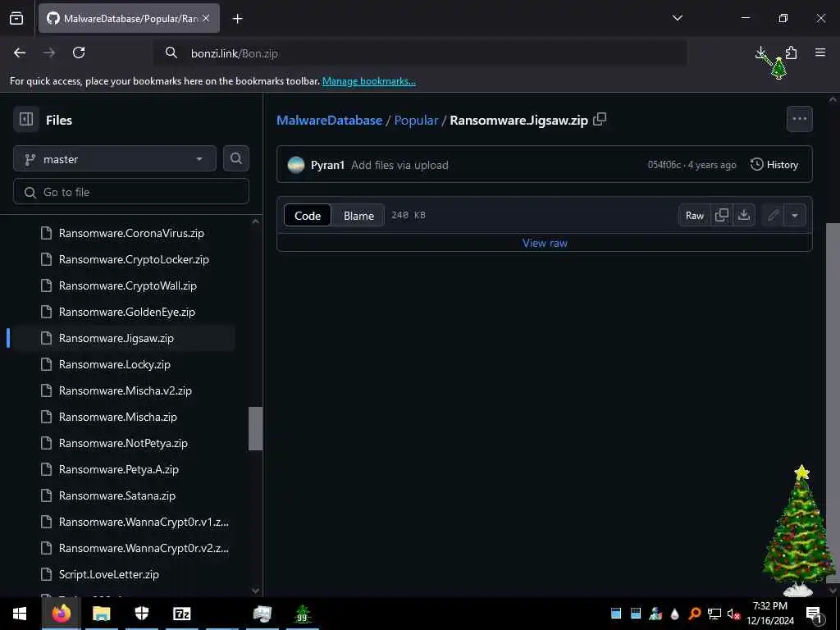Go back to the previous page
Viewport: 840px width, 630px height.
point(20,52)
